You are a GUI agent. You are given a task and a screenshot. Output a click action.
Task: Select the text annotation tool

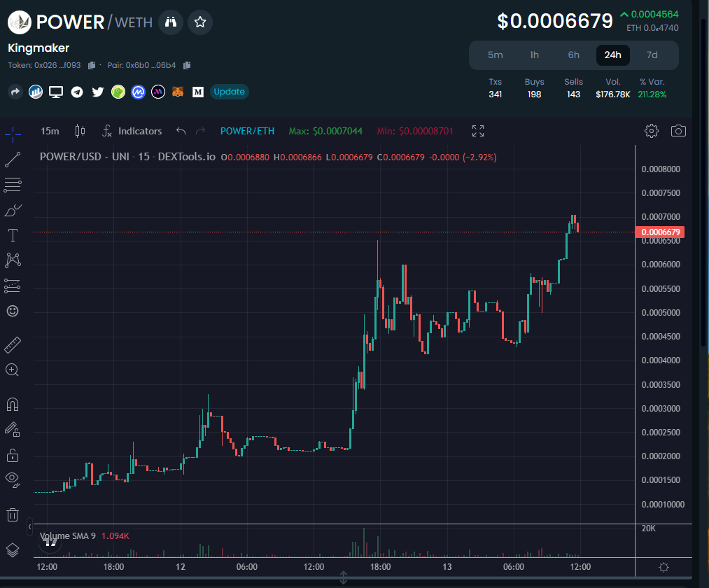pyautogui.click(x=12, y=235)
